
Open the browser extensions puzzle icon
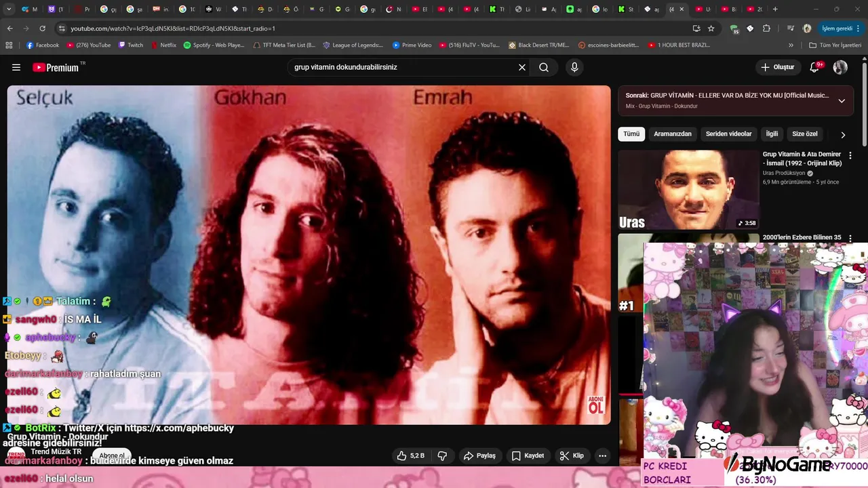(766, 28)
